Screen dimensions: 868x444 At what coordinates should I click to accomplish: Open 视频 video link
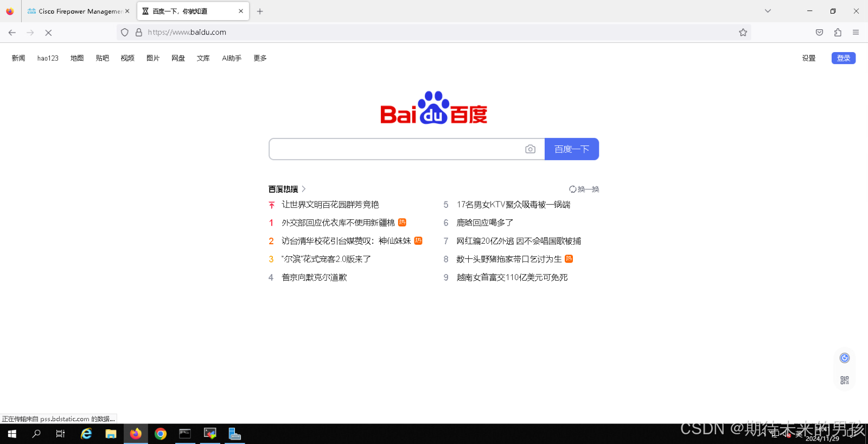tap(127, 58)
